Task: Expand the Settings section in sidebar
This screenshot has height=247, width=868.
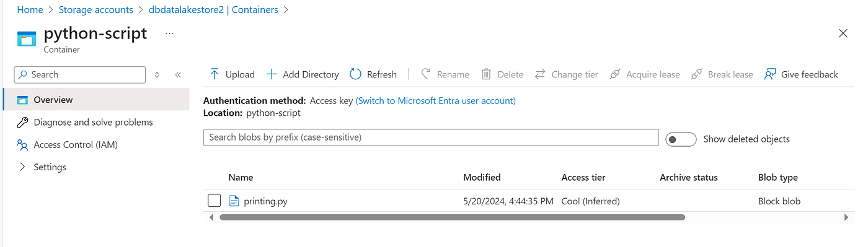Action: [23, 167]
